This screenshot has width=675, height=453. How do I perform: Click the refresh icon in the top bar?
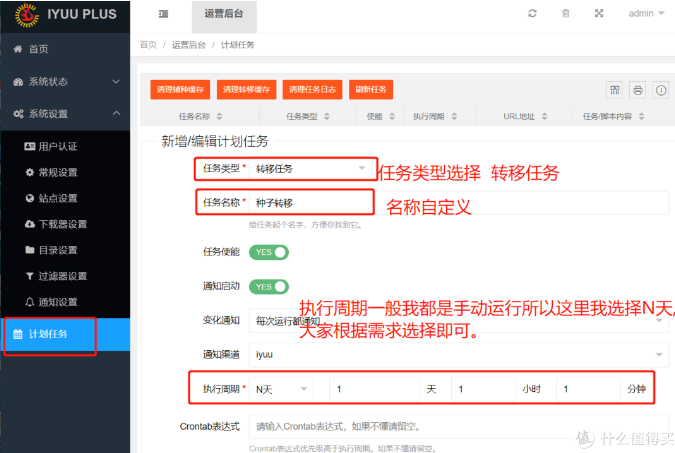[x=532, y=13]
